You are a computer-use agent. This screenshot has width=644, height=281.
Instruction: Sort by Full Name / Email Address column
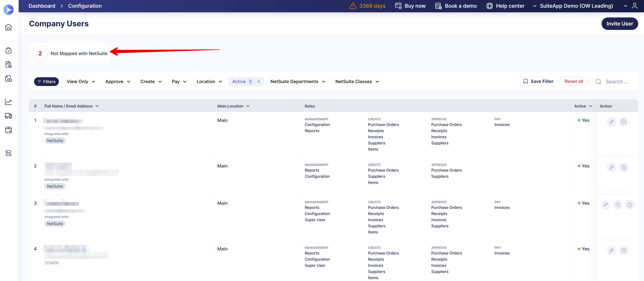coord(71,106)
